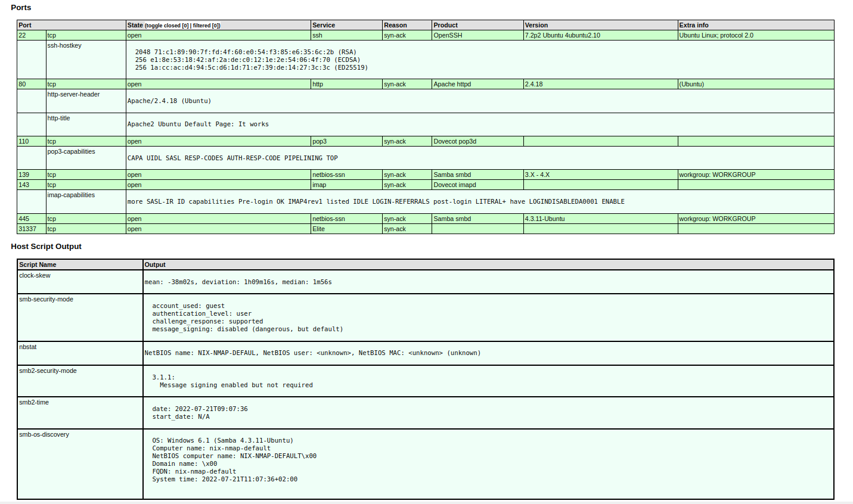Select port number 31337 cell
This screenshot has height=504, width=853.
[32, 229]
